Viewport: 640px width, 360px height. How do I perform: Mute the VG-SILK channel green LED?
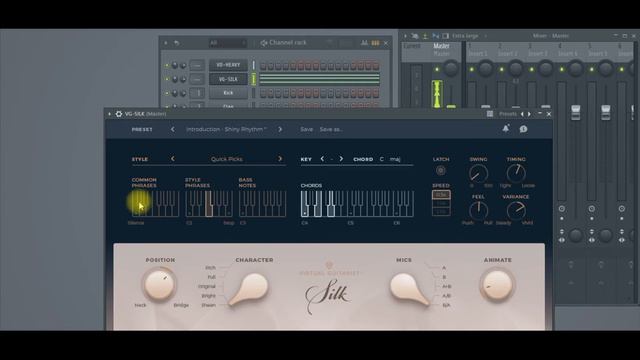(x=167, y=79)
